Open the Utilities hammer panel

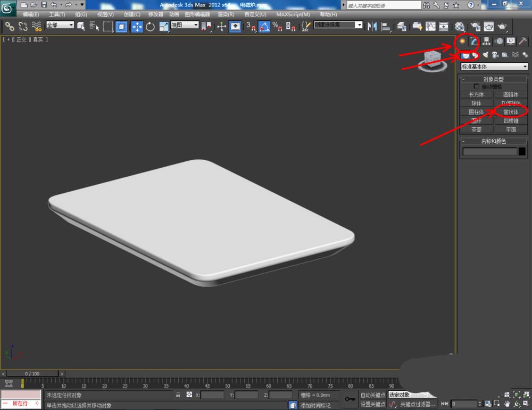[x=523, y=41]
